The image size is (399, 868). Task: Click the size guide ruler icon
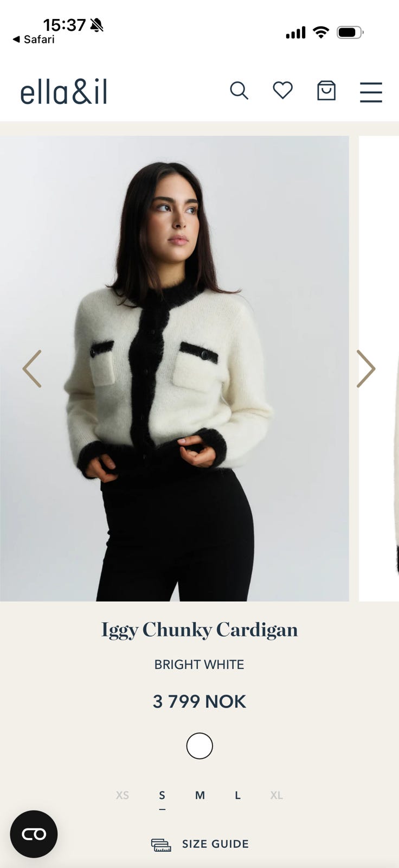161,845
